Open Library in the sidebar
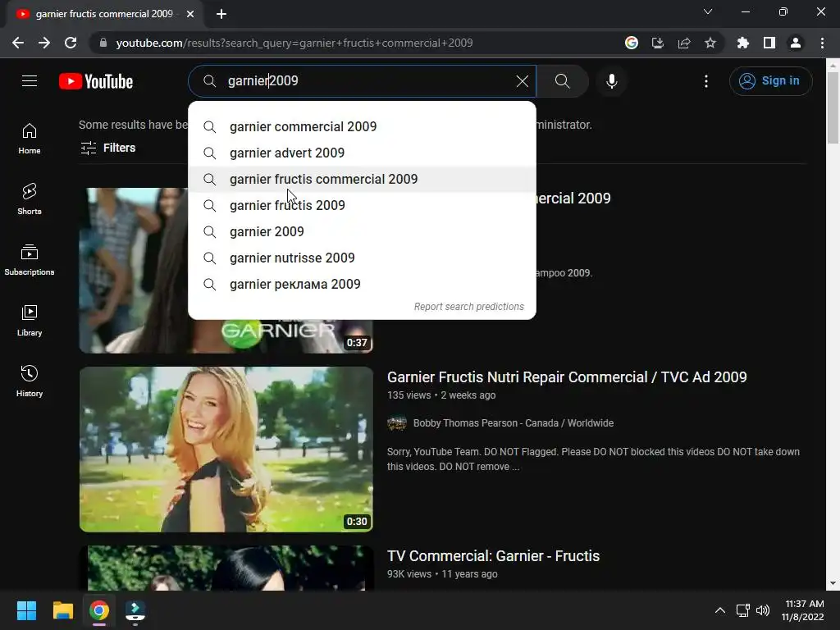The image size is (840, 630). [30, 321]
